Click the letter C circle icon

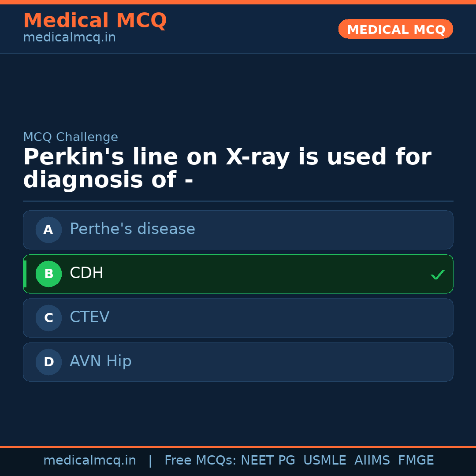point(48,318)
